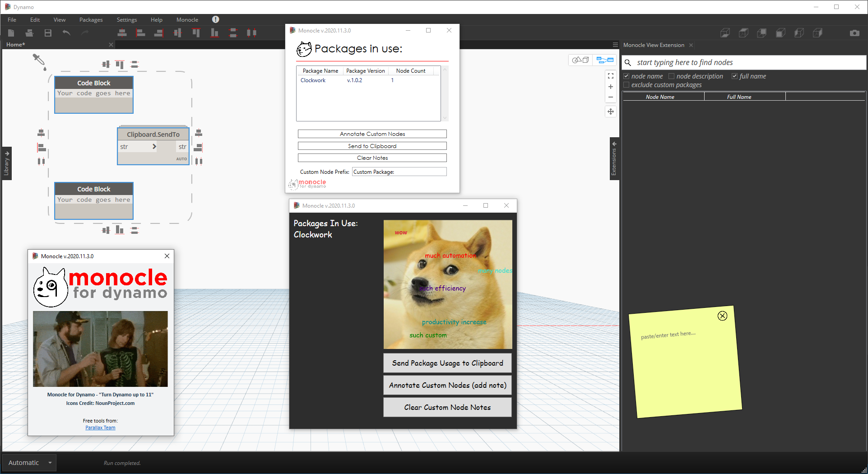Click the camera export image icon

click(854, 33)
